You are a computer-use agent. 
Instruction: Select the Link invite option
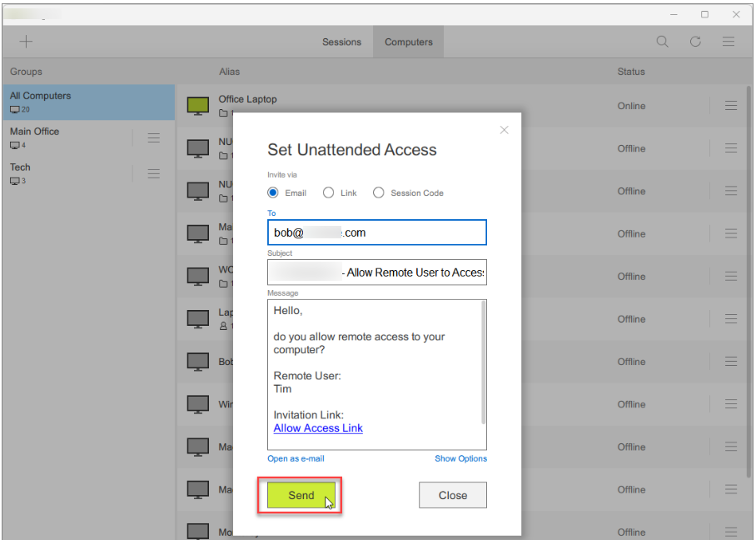[x=329, y=192]
